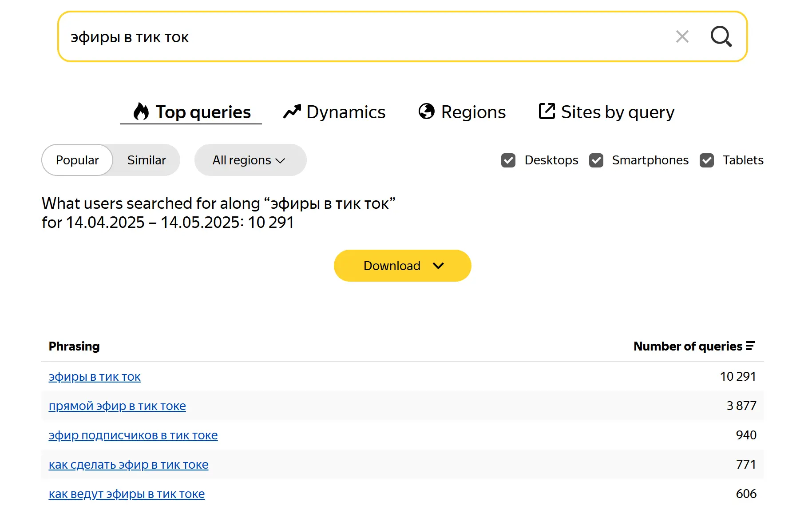Open the эфиры в тик ток query link
Screen dimensions: 812x506
(x=95, y=377)
